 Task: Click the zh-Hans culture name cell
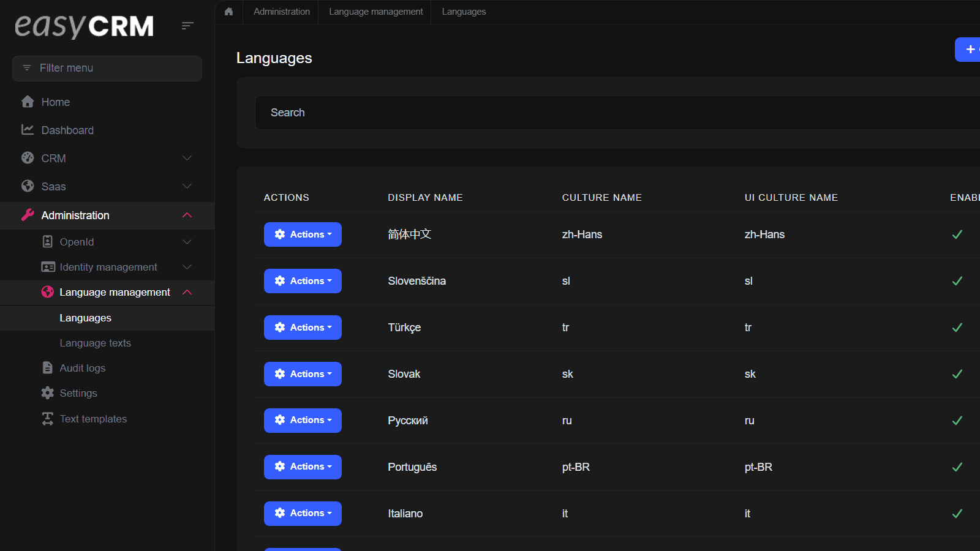pyautogui.click(x=582, y=234)
